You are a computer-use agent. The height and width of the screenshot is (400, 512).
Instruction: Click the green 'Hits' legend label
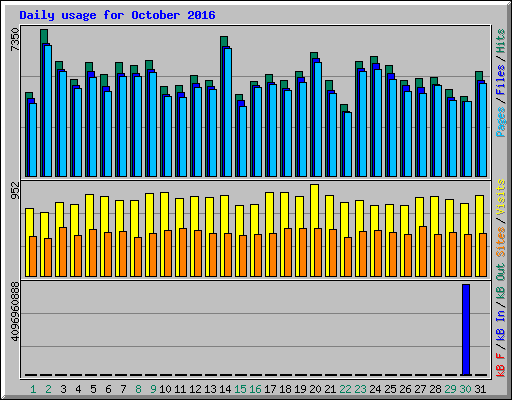pyautogui.click(x=500, y=42)
